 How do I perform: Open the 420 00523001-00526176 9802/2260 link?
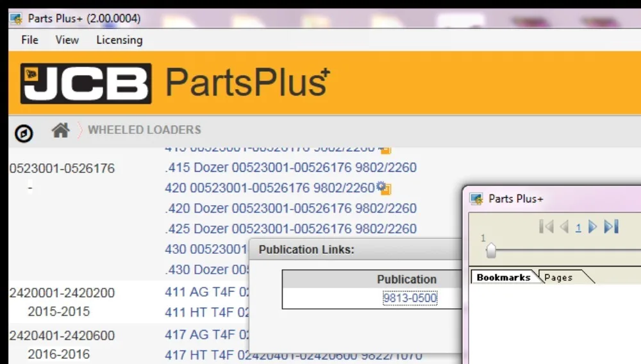(x=270, y=188)
